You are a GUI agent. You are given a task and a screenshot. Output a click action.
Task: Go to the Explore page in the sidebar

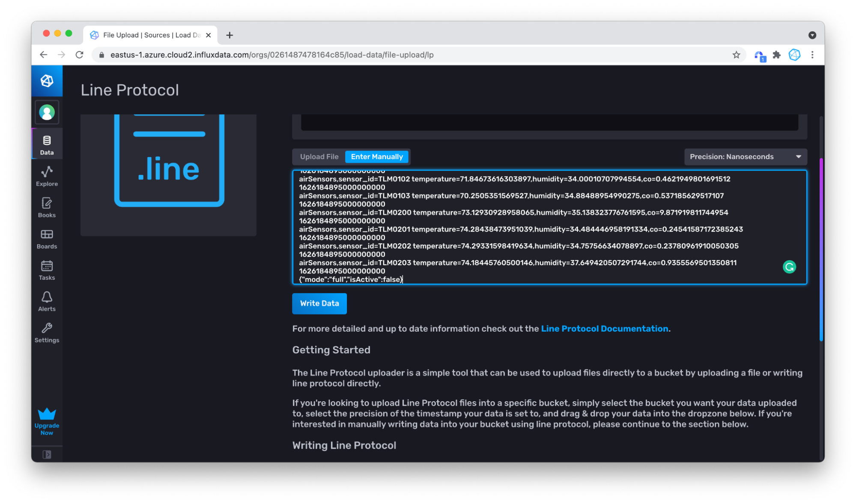point(47,176)
